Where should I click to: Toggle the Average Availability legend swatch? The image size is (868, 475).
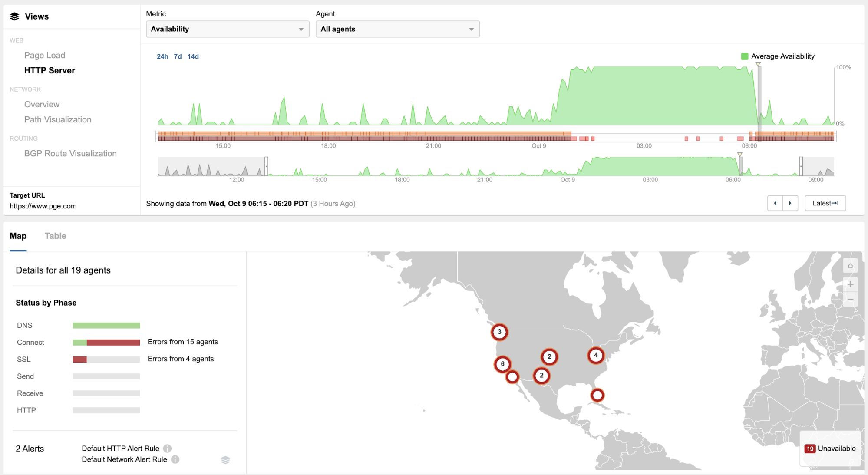pos(745,56)
